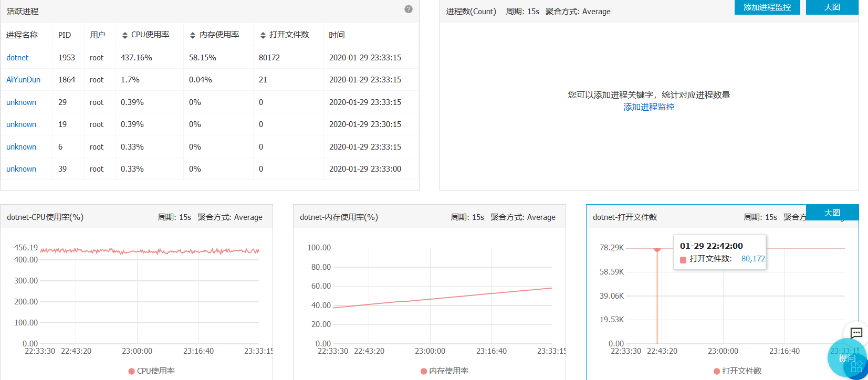
Task: Click the 活跃进程 panel title
Action: click(x=23, y=11)
